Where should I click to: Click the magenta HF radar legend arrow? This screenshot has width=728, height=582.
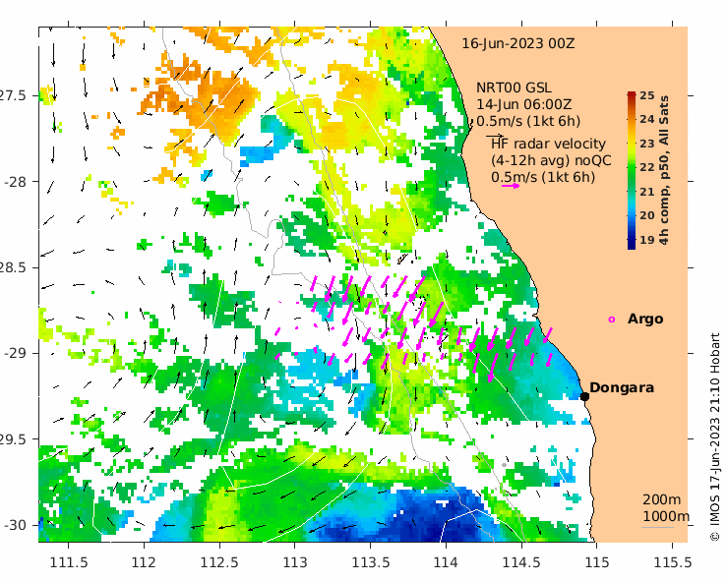(x=511, y=186)
